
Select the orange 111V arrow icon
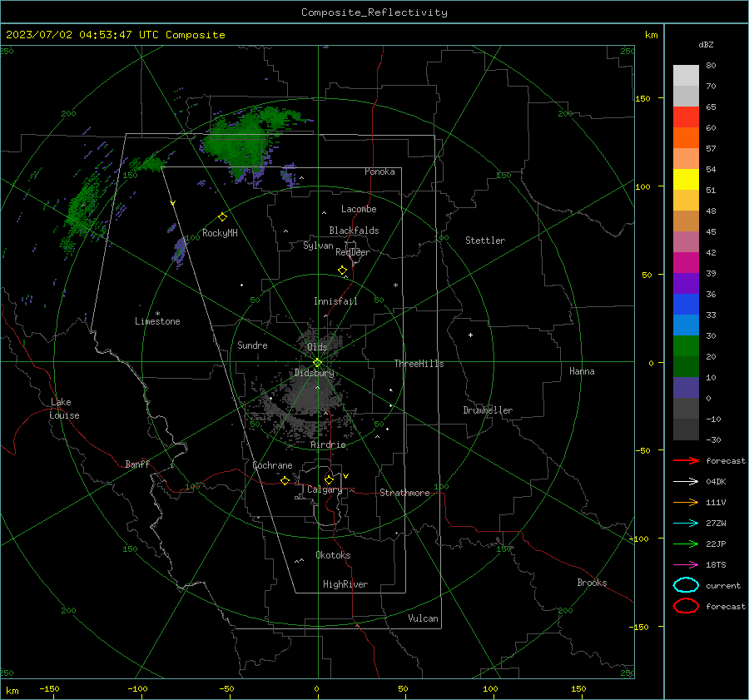point(686,502)
